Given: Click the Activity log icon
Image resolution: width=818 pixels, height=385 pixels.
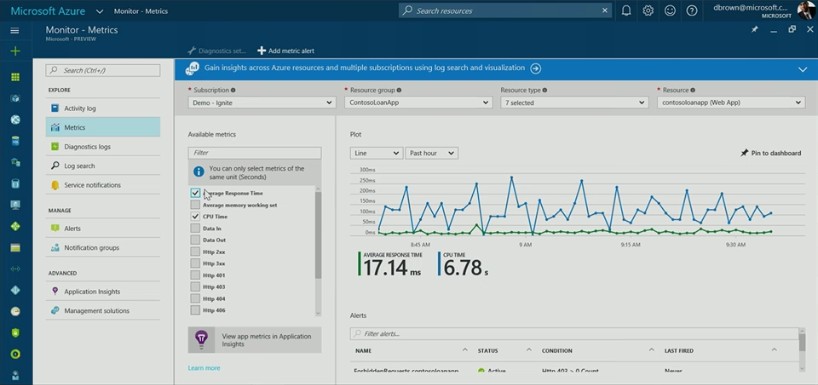Looking at the screenshot, I should click(55, 108).
